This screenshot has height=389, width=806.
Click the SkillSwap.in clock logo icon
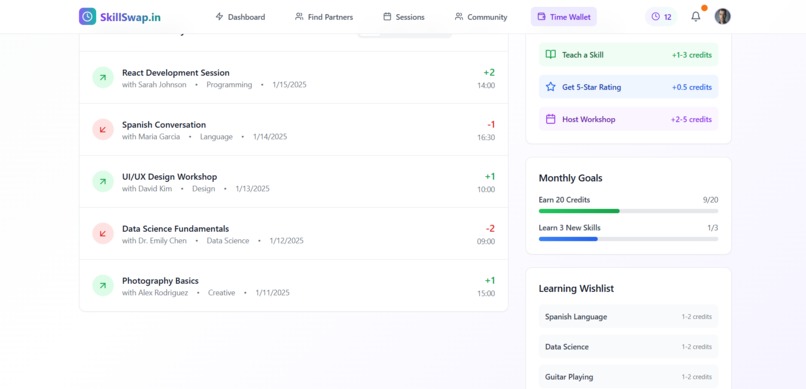(x=87, y=16)
